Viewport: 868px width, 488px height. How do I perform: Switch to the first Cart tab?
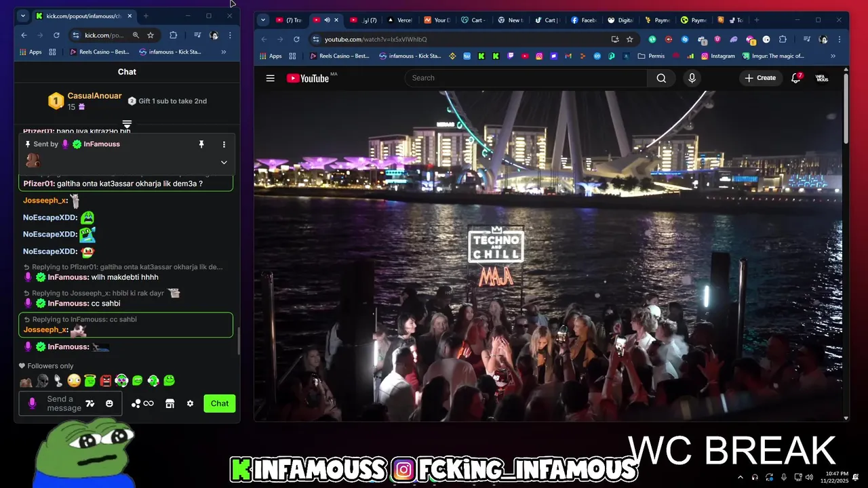tap(473, 20)
